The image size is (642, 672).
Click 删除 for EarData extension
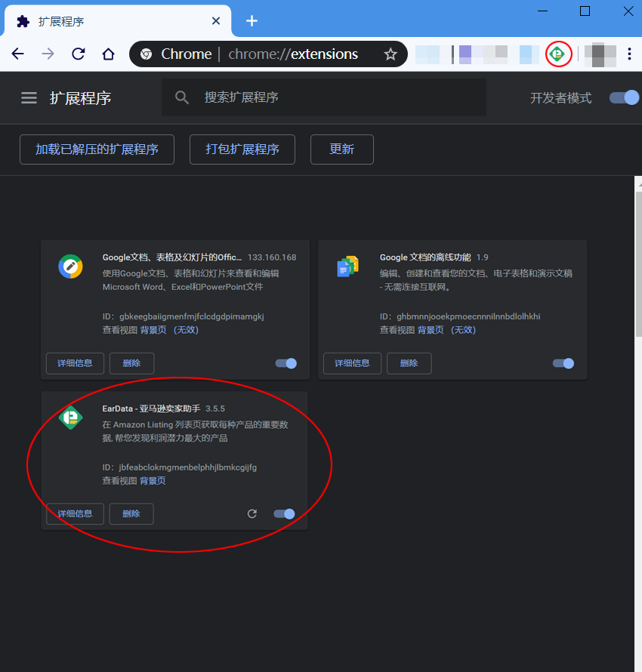[x=131, y=513]
